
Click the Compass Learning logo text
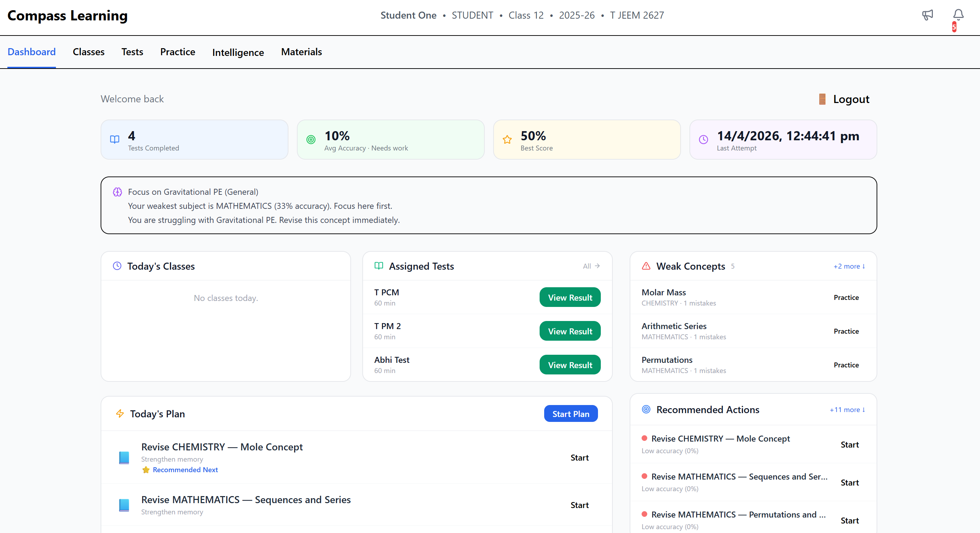click(x=67, y=16)
